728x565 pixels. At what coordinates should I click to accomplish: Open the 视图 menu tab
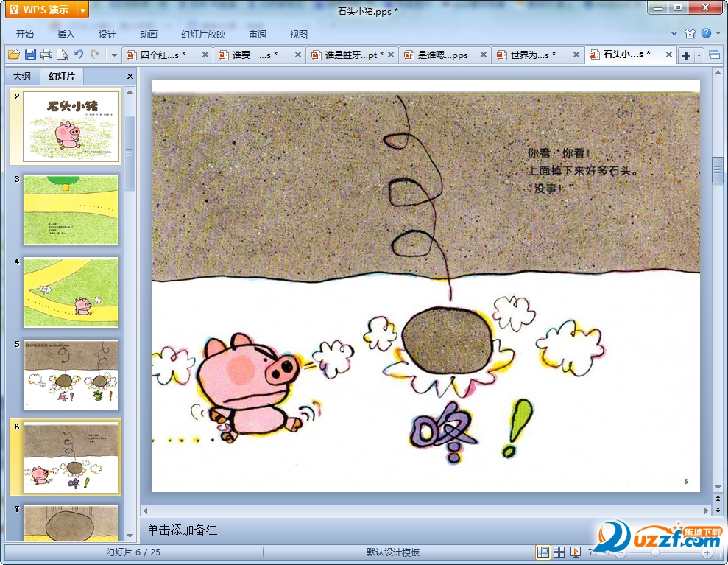click(x=299, y=34)
